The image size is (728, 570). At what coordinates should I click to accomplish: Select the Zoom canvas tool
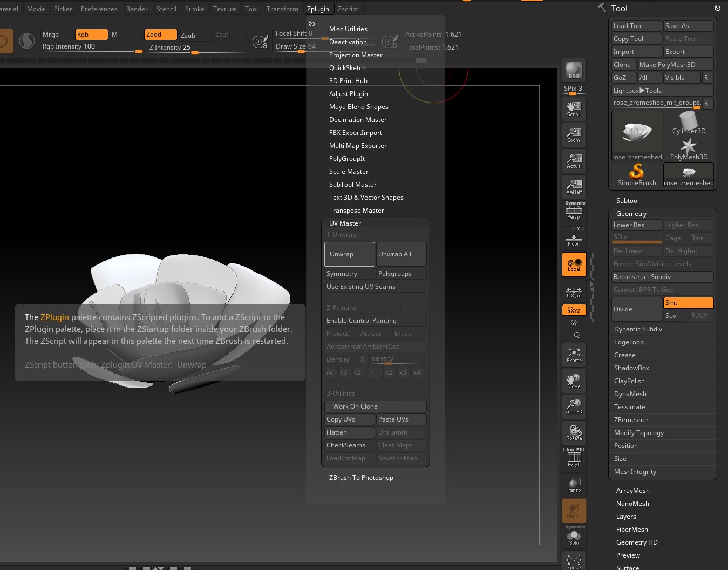click(x=574, y=135)
